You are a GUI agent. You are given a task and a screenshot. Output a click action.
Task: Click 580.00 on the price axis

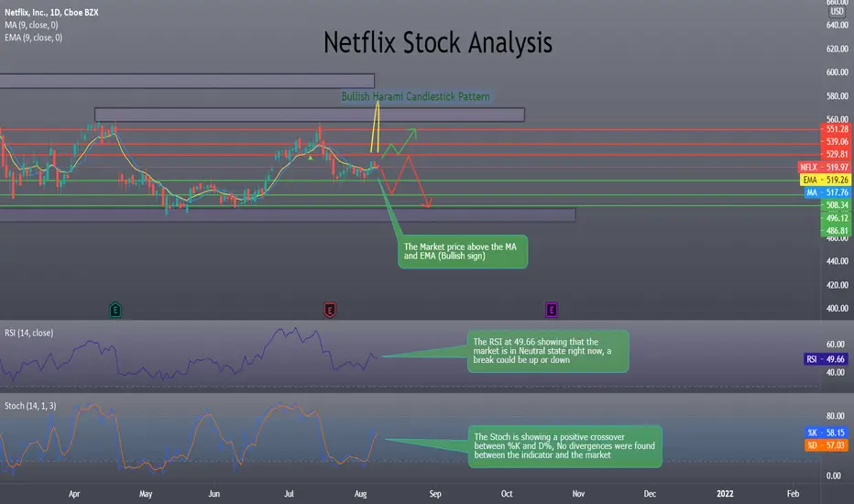(x=838, y=96)
